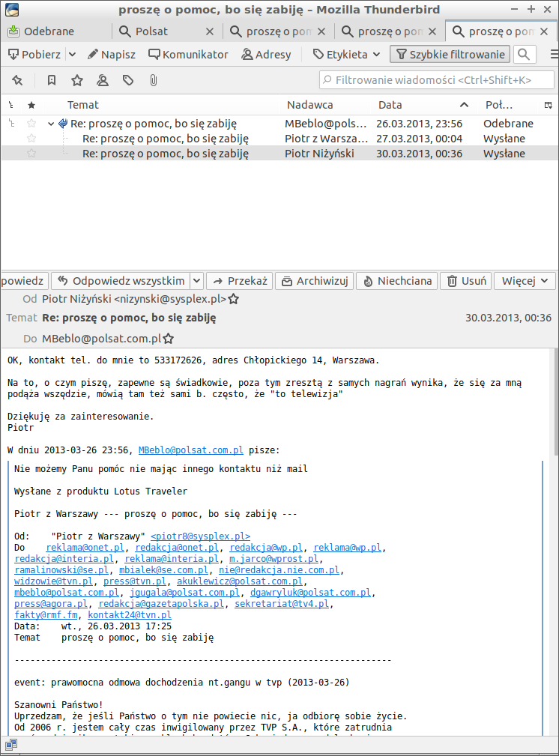Star the Piotr z Warsza... message row
Viewport: 559px width, 756px height.
pos(31,139)
